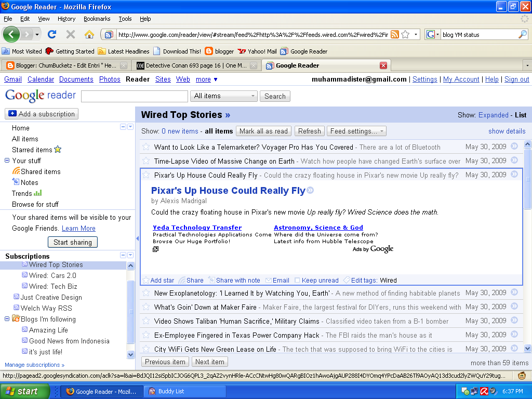Open Notes in Your stuff

click(x=25, y=182)
